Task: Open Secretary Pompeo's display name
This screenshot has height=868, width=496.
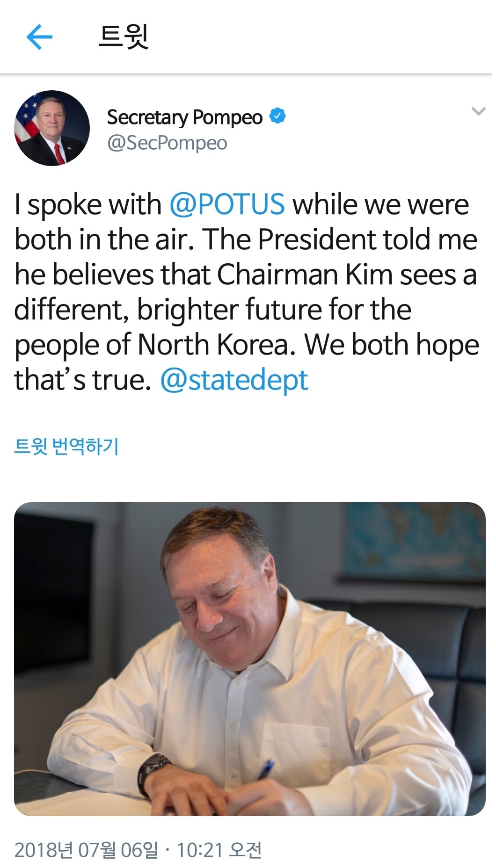Action: tap(184, 116)
